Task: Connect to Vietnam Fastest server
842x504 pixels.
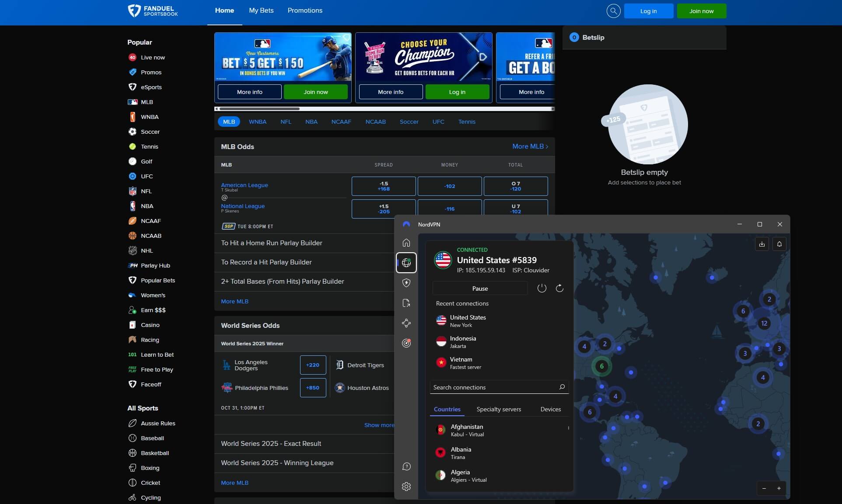Action: pyautogui.click(x=499, y=363)
